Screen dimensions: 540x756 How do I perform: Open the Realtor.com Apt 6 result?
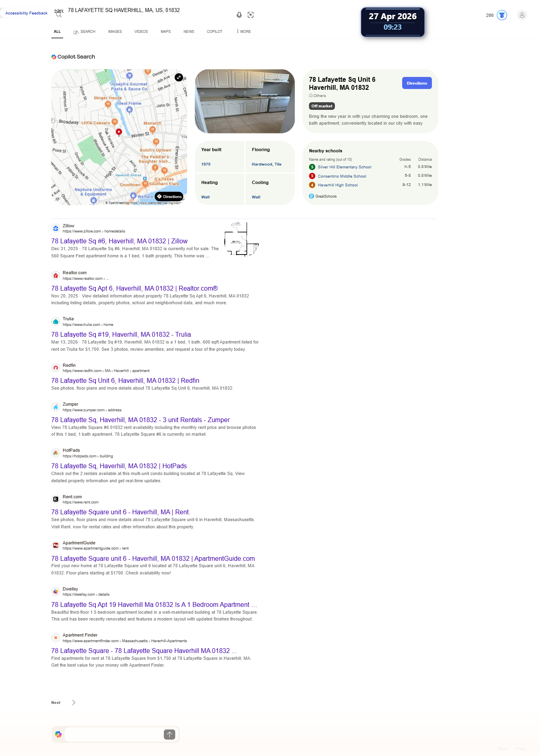click(135, 289)
